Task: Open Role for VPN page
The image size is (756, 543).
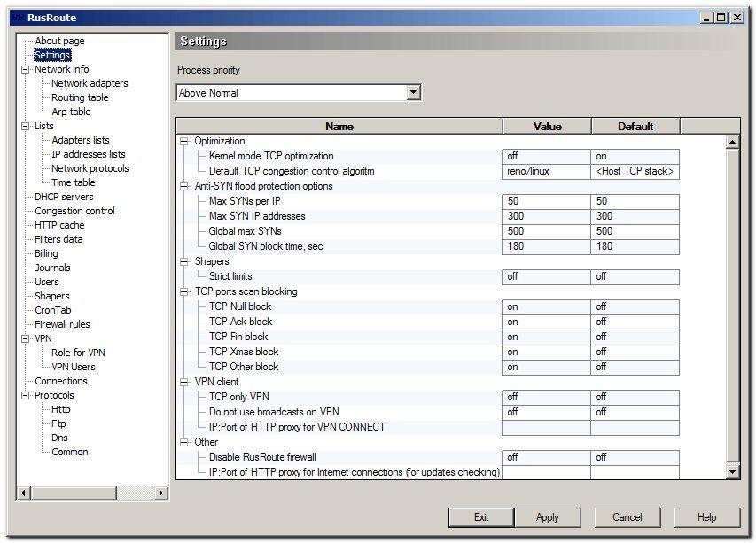Action: (x=78, y=353)
